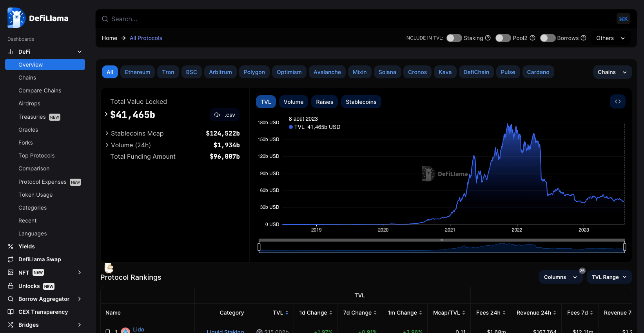Viewport: 644px width, 333px height.
Task: Expand the Bridges sidebar section
Action: [x=80, y=325]
